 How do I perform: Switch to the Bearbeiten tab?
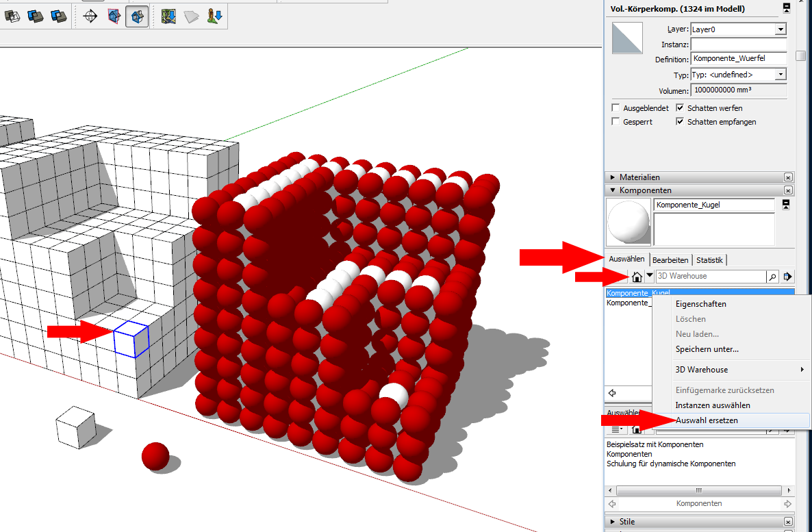pyautogui.click(x=670, y=260)
